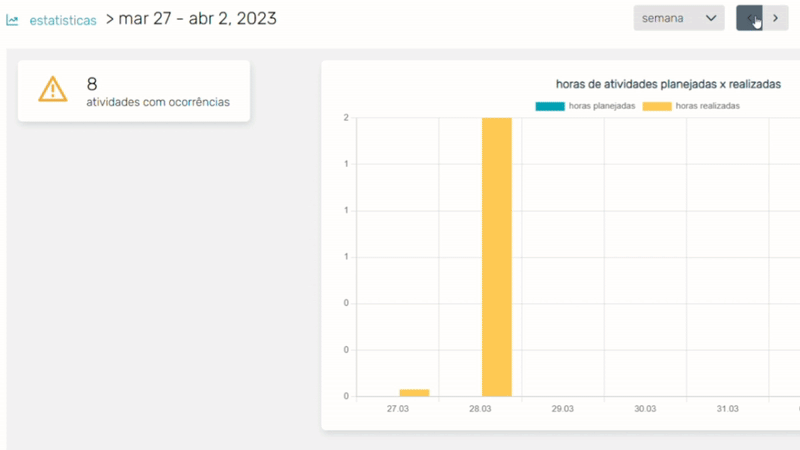Image resolution: width=800 pixels, height=450 pixels.
Task: Go to previous week with left arrow
Action: click(750, 18)
